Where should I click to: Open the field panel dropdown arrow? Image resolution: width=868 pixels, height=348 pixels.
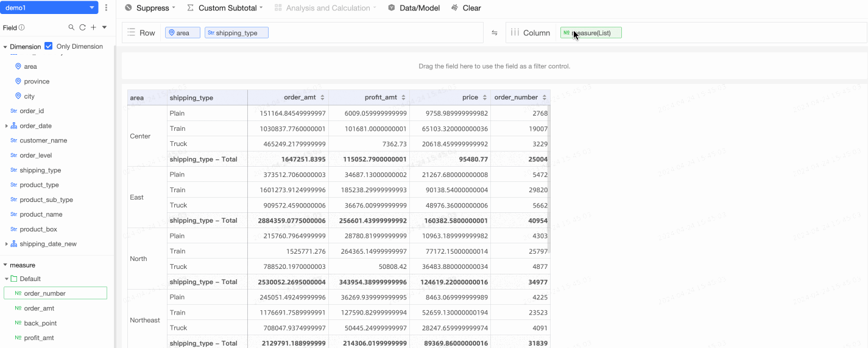point(104,27)
